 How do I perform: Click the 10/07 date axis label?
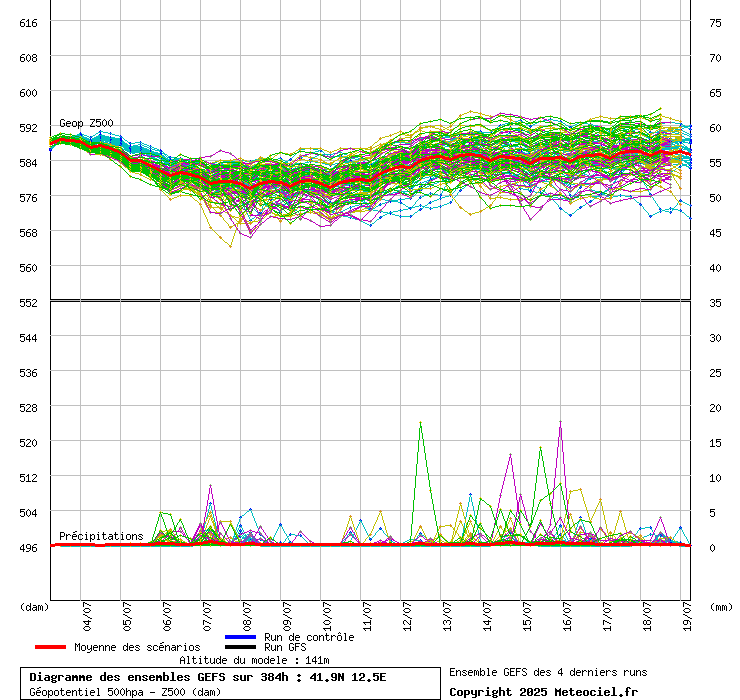[327, 616]
